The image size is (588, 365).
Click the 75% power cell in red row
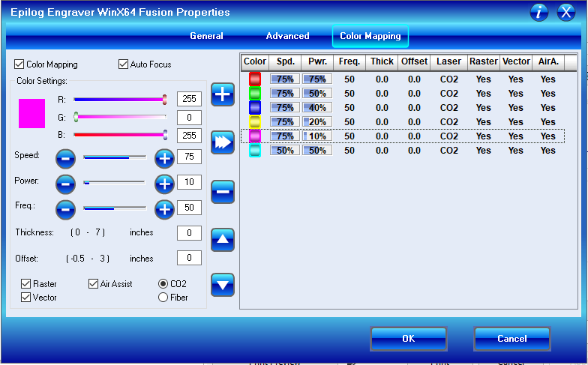317,79
